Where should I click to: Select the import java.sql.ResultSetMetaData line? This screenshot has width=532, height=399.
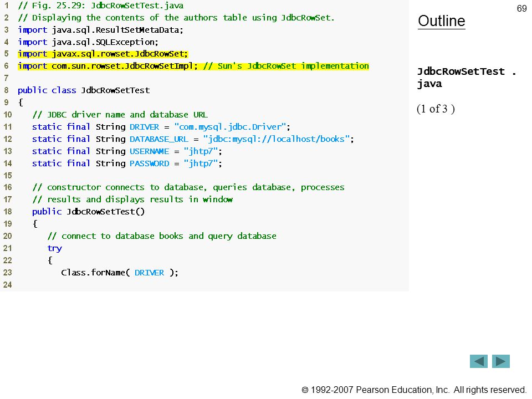100,30
